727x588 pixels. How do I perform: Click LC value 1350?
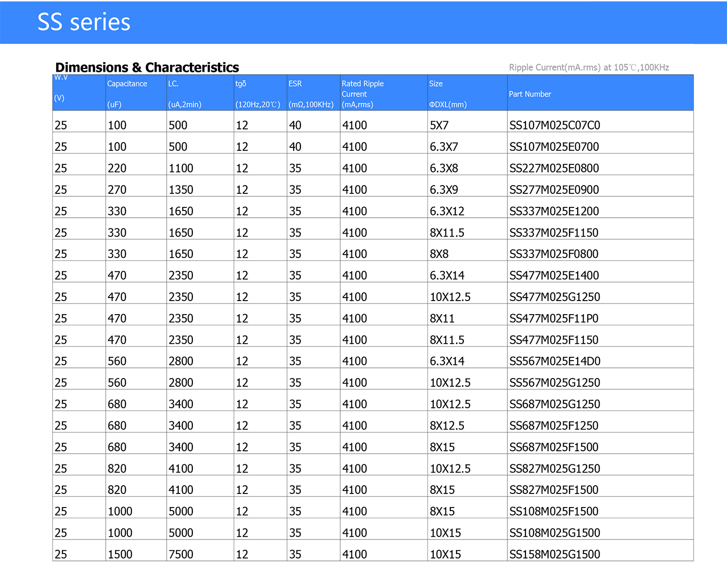[x=181, y=190]
